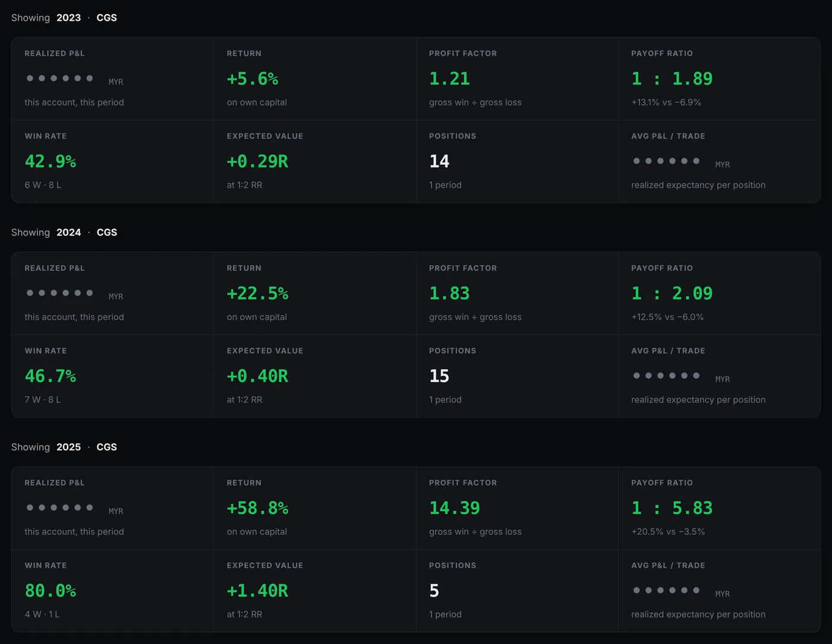Click expected value +1.40R
Screen dimensions: 832x644
click(257, 591)
